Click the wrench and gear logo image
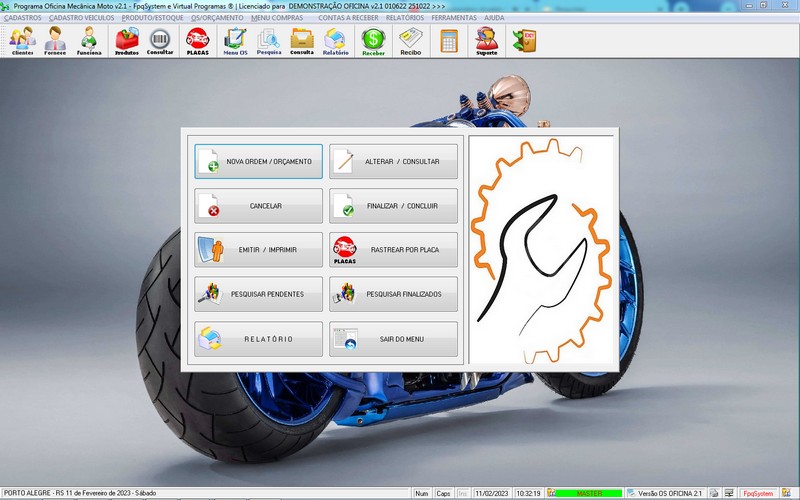800x500 pixels. pyautogui.click(x=541, y=250)
